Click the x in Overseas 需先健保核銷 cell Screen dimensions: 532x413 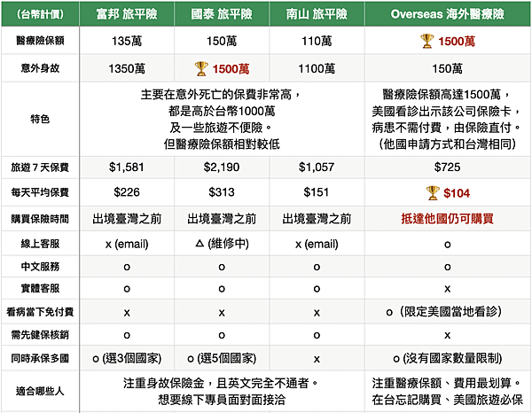coord(448,335)
